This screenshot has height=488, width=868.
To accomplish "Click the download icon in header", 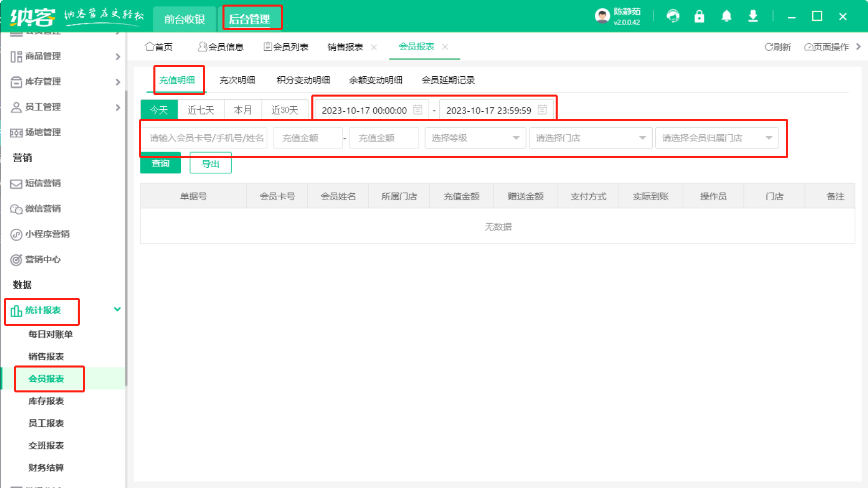I will click(753, 16).
